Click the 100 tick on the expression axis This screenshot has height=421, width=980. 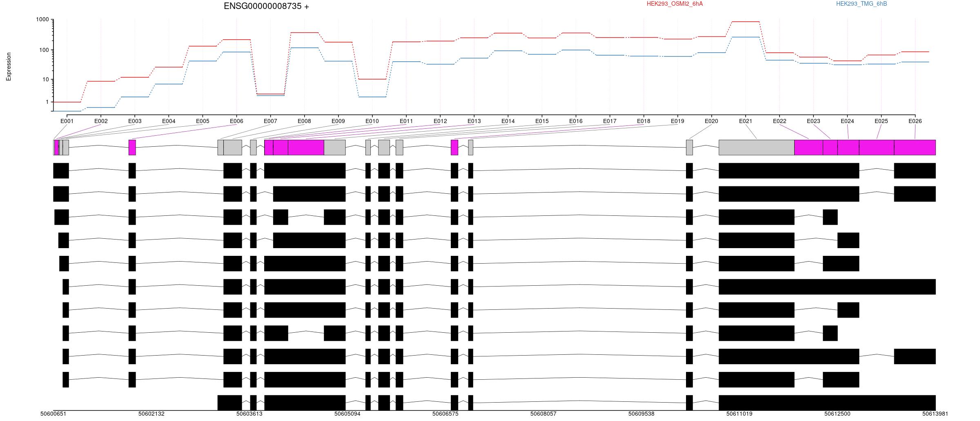(44, 50)
